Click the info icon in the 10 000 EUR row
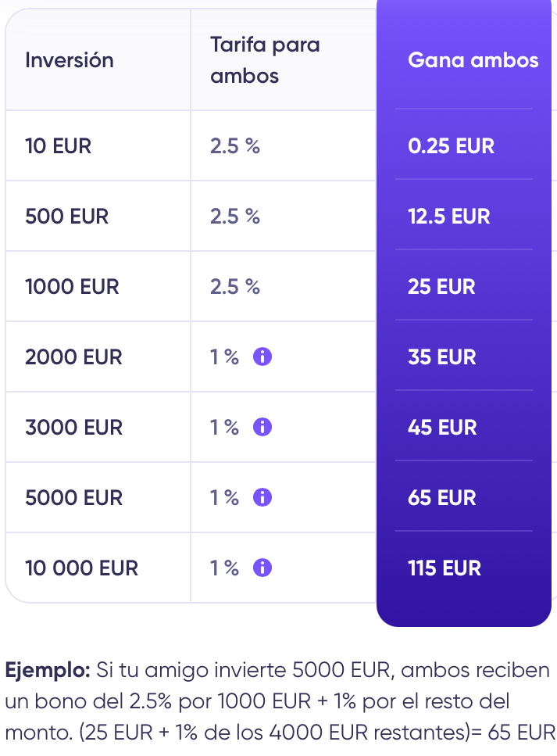 [x=262, y=568]
